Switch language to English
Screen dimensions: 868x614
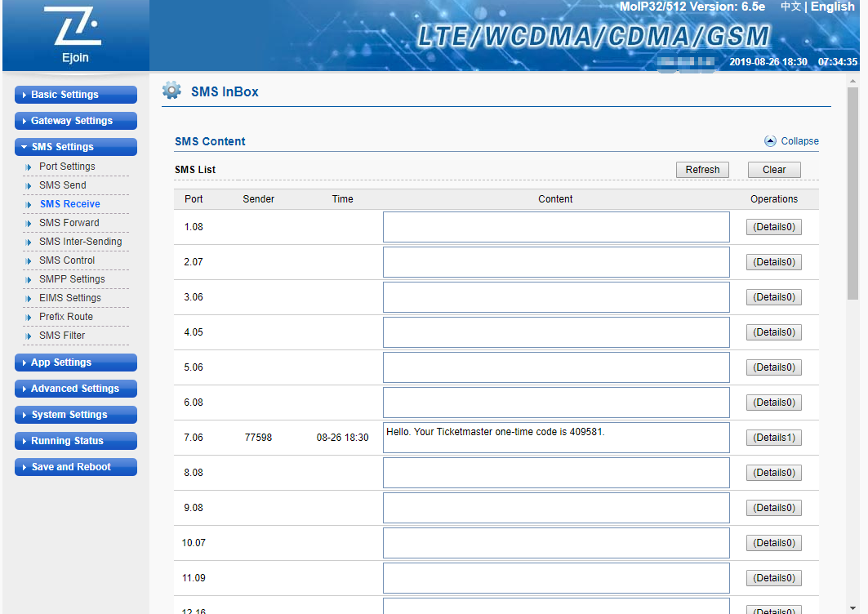tap(832, 7)
